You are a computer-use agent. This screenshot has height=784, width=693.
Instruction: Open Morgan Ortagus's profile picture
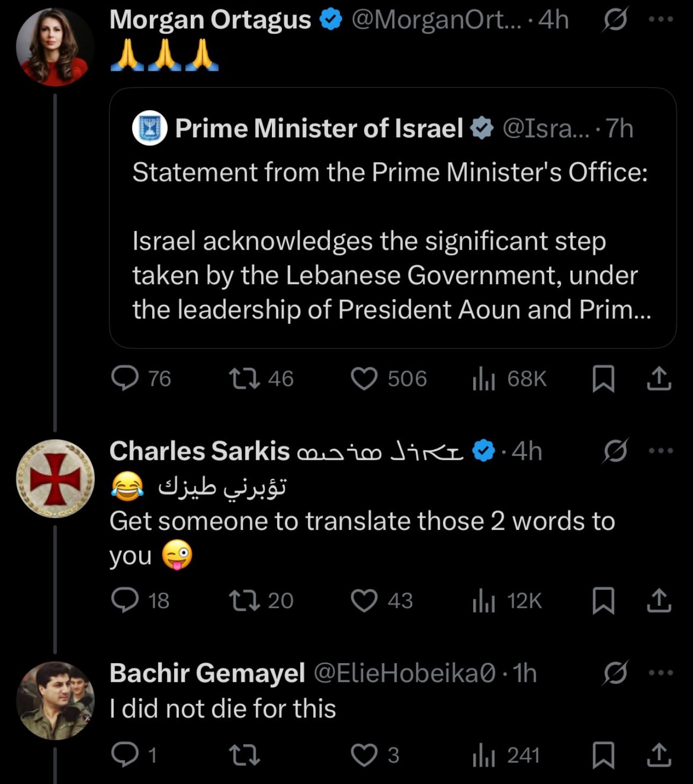click(55, 47)
